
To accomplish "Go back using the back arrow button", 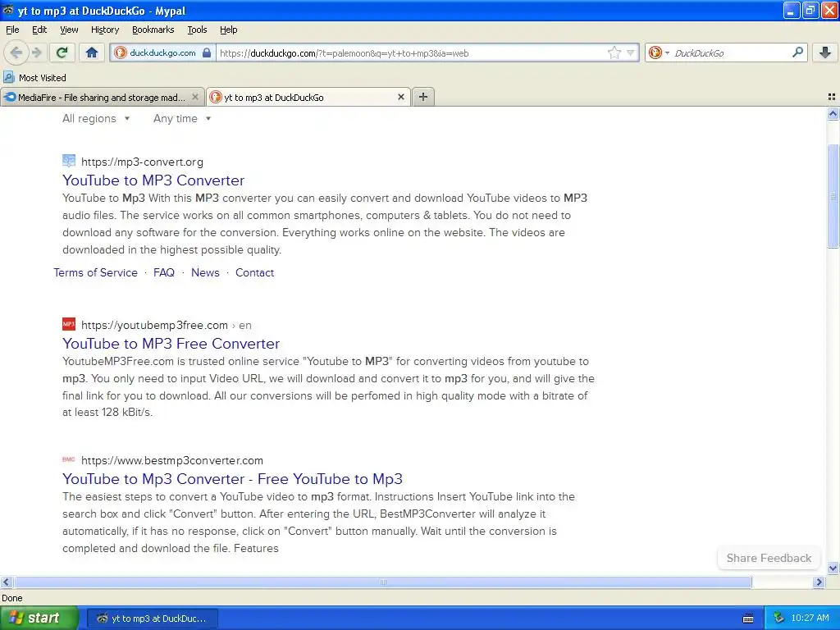I will coord(16,52).
